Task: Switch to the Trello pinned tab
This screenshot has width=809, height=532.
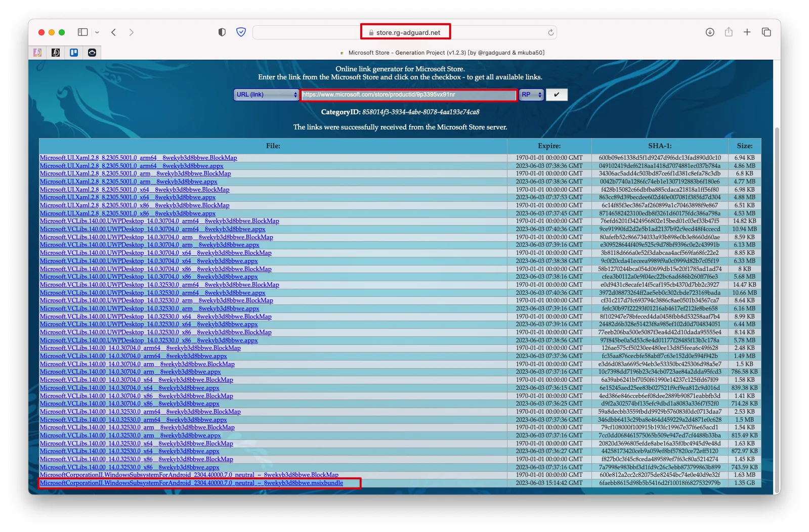Action: click(x=74, y=53)
